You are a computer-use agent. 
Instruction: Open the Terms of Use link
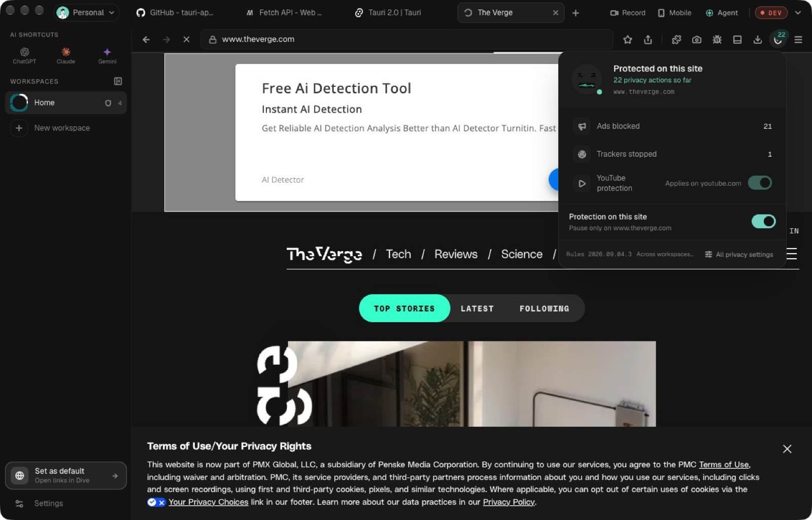(724, 465)
